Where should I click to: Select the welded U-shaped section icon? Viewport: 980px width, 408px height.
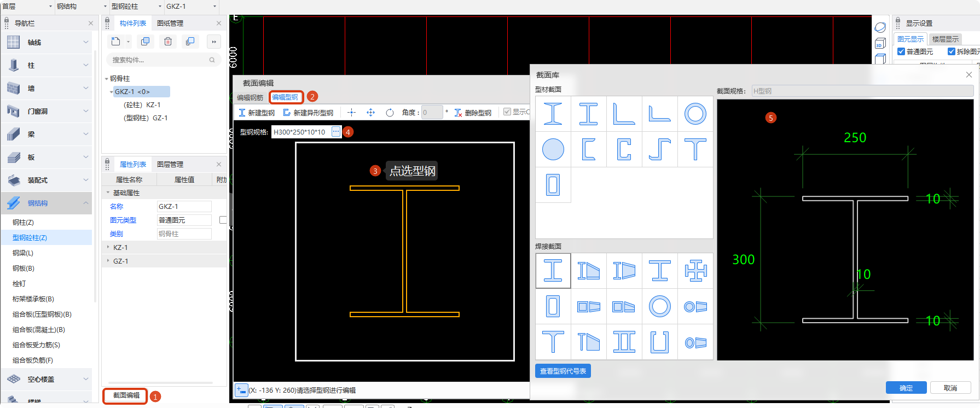659,342
